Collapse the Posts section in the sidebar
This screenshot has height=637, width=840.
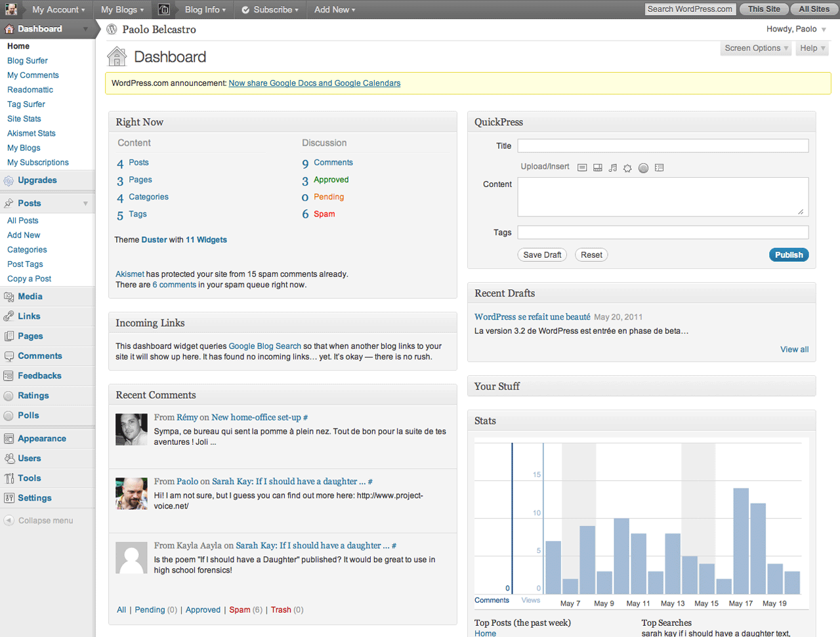tap(85, 203)
